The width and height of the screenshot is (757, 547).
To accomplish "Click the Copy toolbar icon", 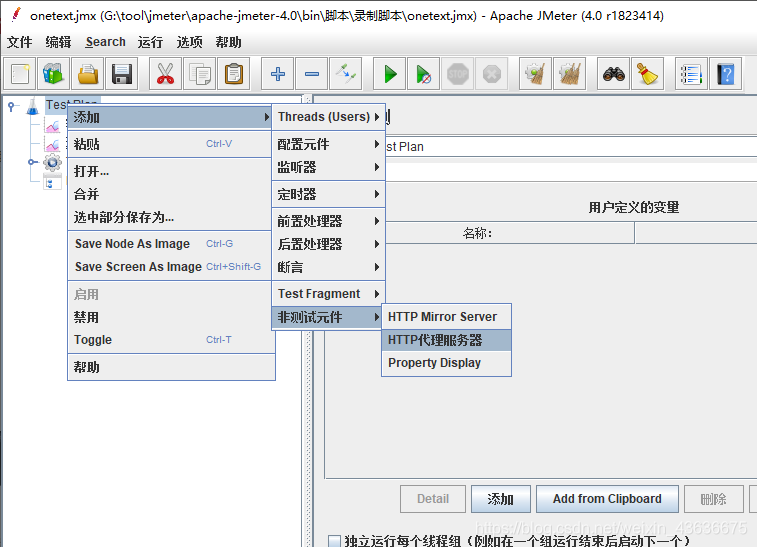I will tap(199, 74).
